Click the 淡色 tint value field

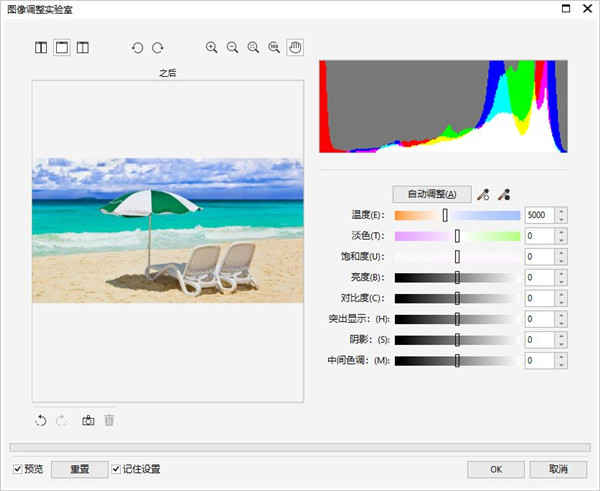pyautogui.click(x=540, y=236)
